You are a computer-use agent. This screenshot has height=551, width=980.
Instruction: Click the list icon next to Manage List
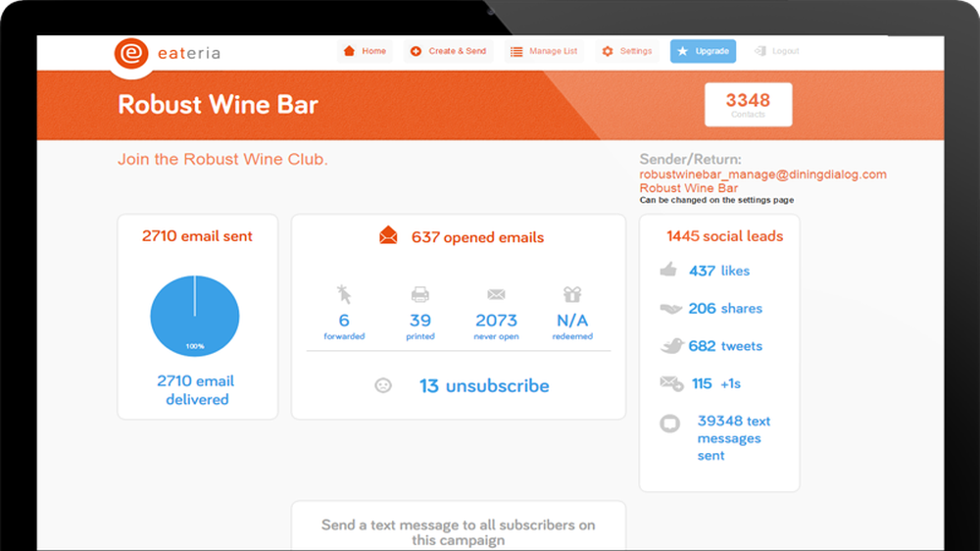coord(516,51)
